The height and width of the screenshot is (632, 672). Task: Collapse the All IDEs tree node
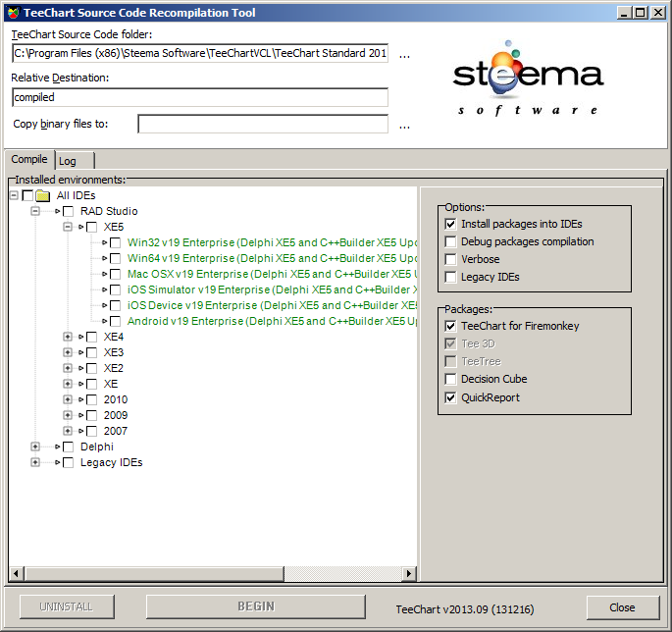[14, 195]
